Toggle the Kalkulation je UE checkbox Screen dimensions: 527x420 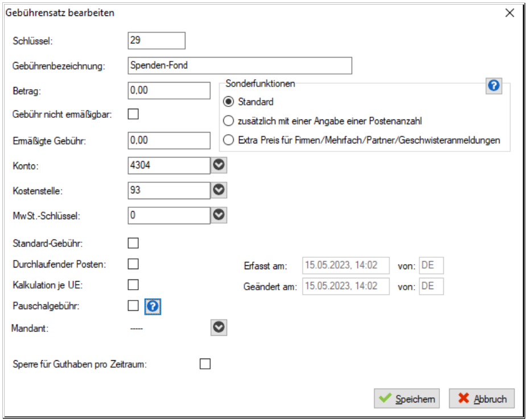(133, 285)
